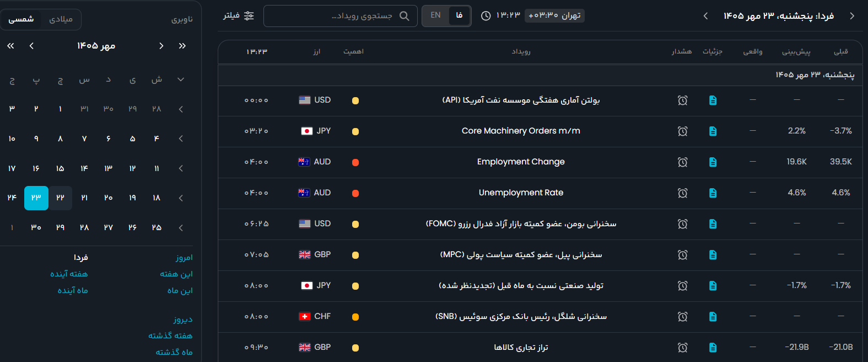868x362 pixels.
Task: Jump a year with double arrow
Action: [x=10, y=46]
